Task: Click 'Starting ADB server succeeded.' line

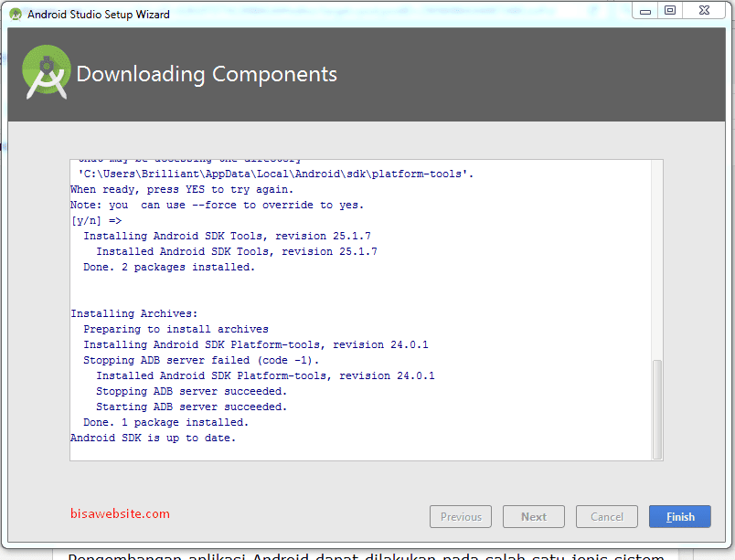Action: point(191,407)
